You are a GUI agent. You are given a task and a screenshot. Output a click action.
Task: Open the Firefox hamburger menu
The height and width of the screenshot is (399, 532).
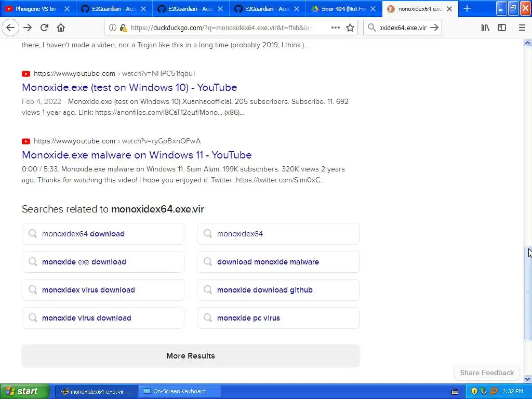click(x=522, y=28)
